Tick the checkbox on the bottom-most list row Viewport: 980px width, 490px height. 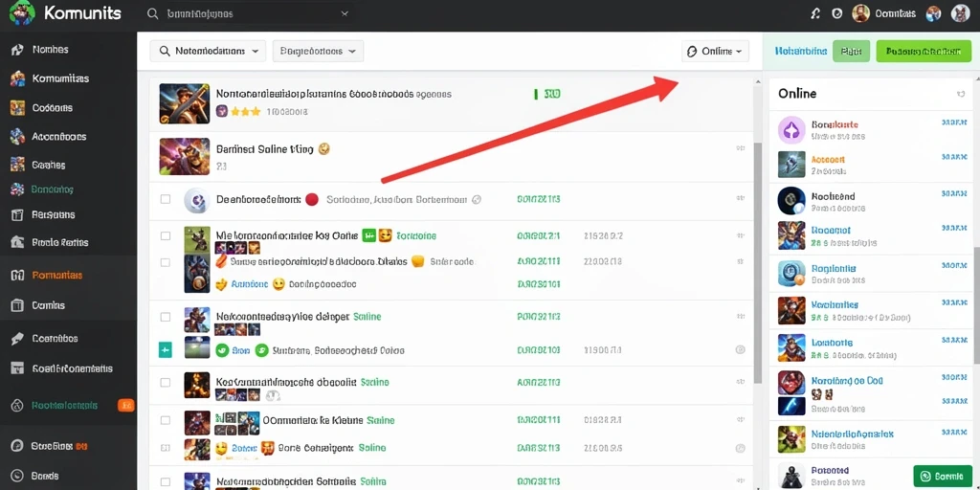coord(165,482)
